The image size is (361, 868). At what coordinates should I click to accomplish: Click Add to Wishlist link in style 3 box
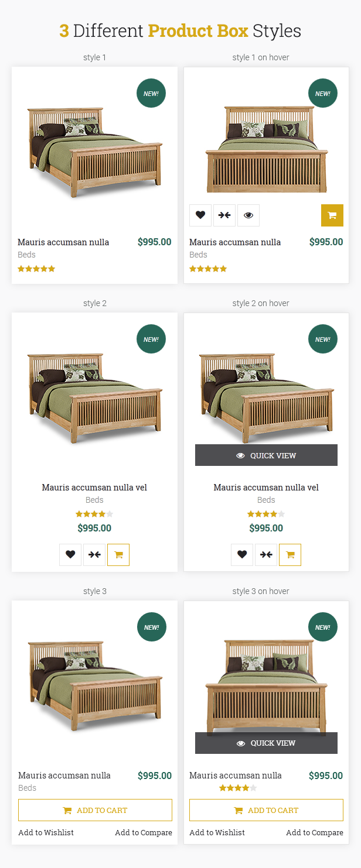click(x=46, y=832)
